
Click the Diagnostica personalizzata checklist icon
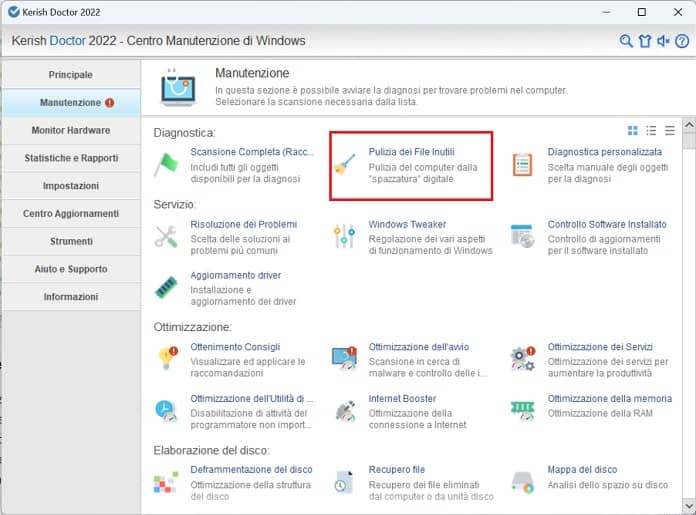(522, 165)
